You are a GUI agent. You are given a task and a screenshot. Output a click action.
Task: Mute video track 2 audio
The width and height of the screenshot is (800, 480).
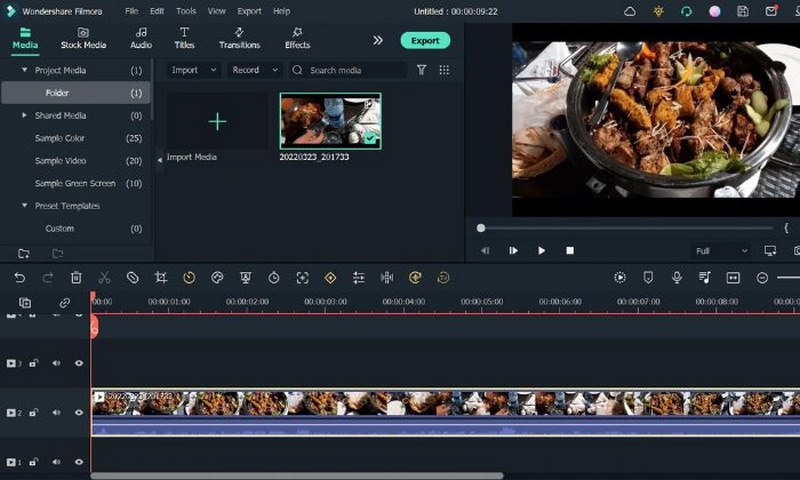coord(56,412)
